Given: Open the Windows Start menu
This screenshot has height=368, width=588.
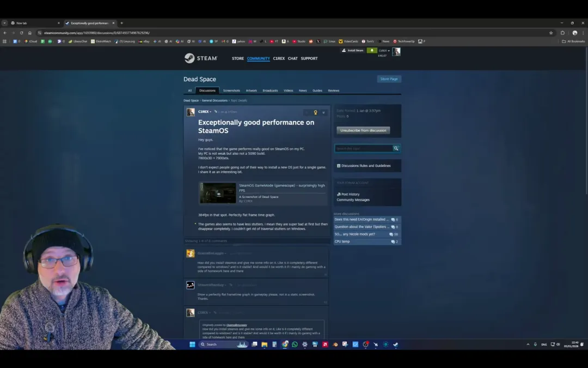Looking at the screenshot, I should (192, 345).
